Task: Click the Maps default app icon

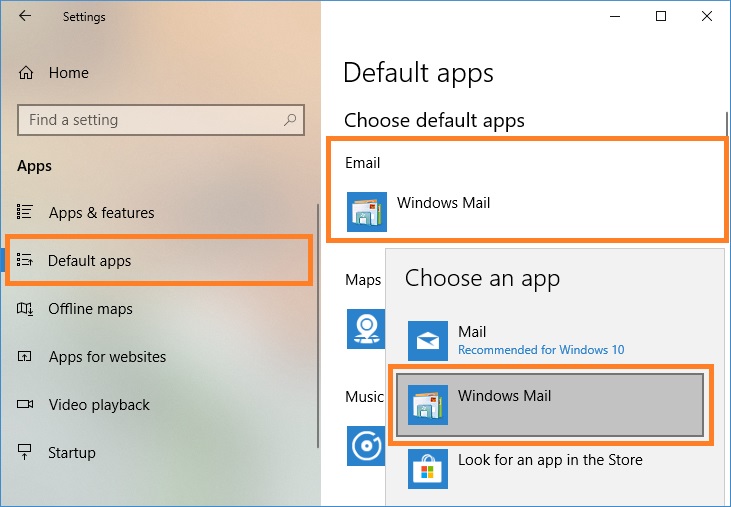Action: (x=366, y=329)
